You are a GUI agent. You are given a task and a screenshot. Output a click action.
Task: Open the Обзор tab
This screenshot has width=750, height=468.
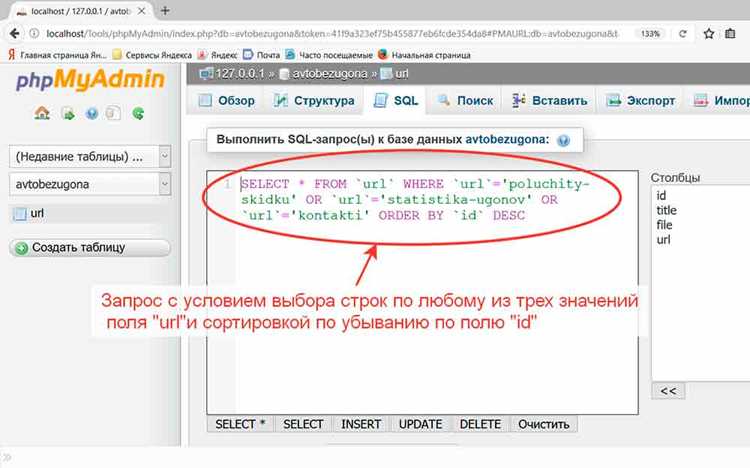click(x=227, y=100)
